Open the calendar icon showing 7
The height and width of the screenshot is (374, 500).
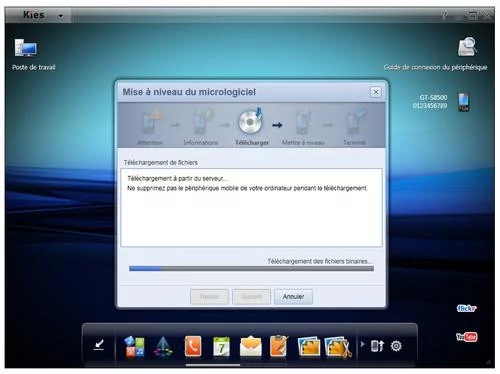[x=221, y=347]
